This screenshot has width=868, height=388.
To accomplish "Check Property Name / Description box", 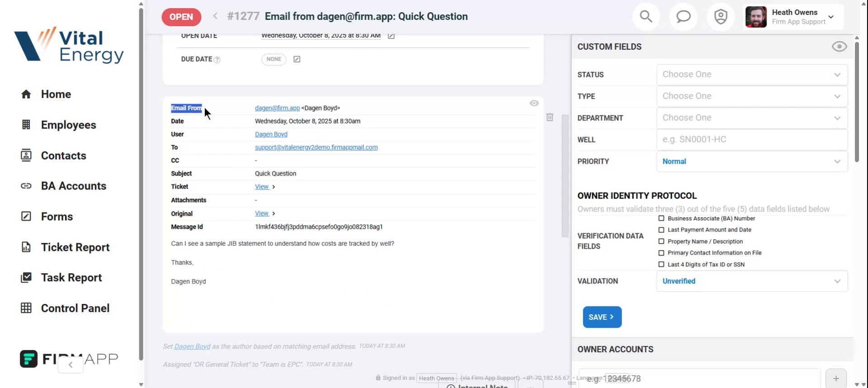I will [x=661, y=241].
